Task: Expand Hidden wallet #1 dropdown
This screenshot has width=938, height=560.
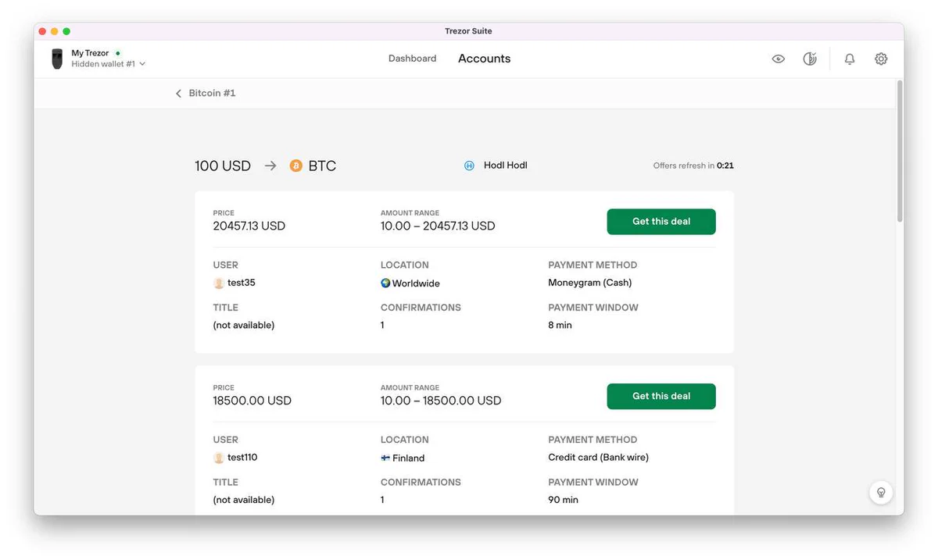Action: [x=109, y=64]
